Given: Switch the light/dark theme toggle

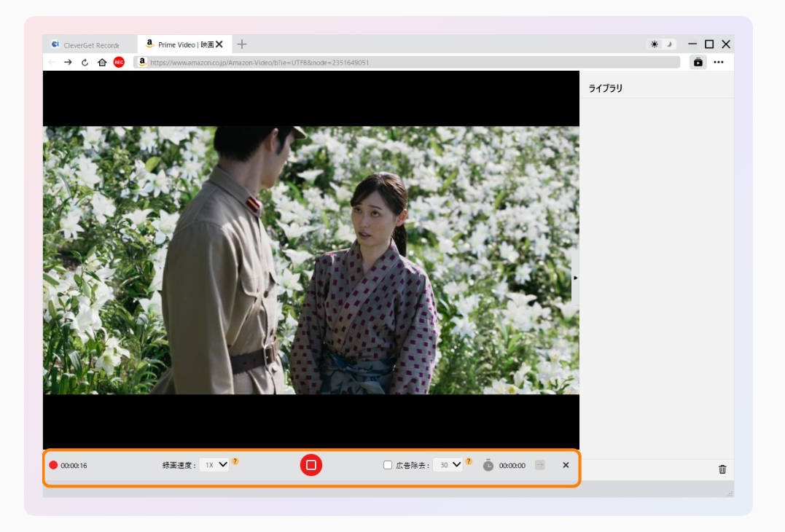Looking at the screenshot, I should point(661,44).
